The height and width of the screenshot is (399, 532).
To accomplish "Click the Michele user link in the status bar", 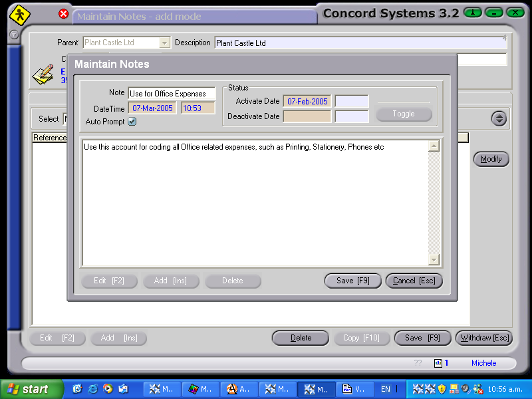I will [483, 363].
